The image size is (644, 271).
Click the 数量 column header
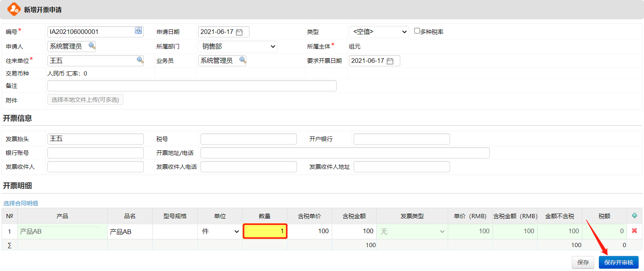[265, 216]
